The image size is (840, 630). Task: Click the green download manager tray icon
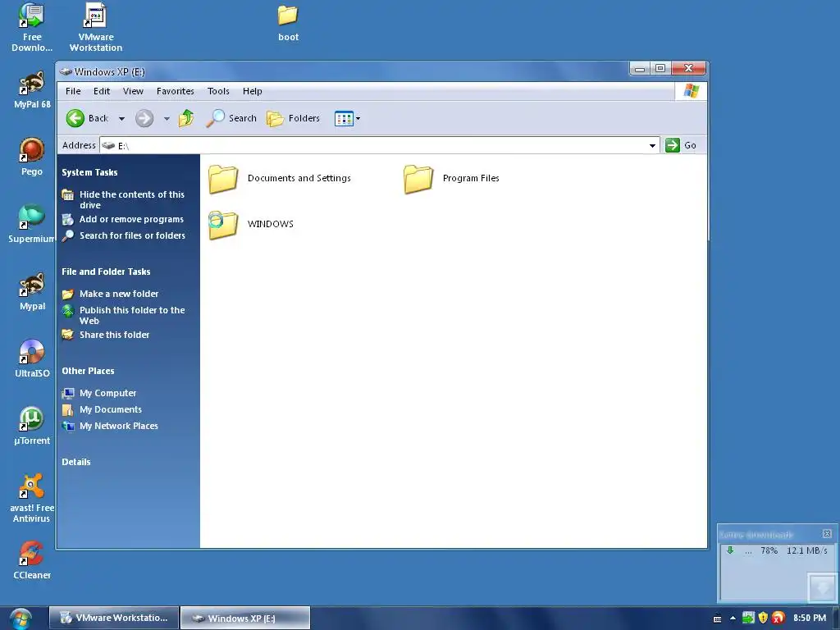(x=748, y=618)
